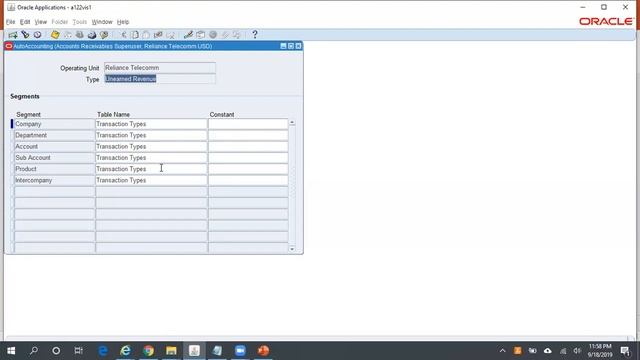Click Table Name field in Company row
The width and height of the screenshot is (640, 360).
[151, 124]
